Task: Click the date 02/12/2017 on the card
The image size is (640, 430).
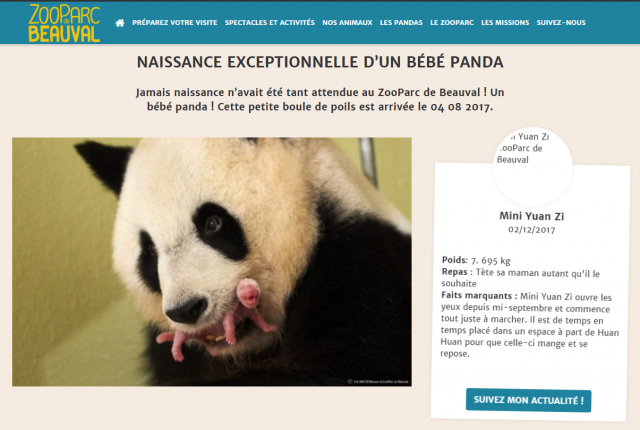Action: 531,230
